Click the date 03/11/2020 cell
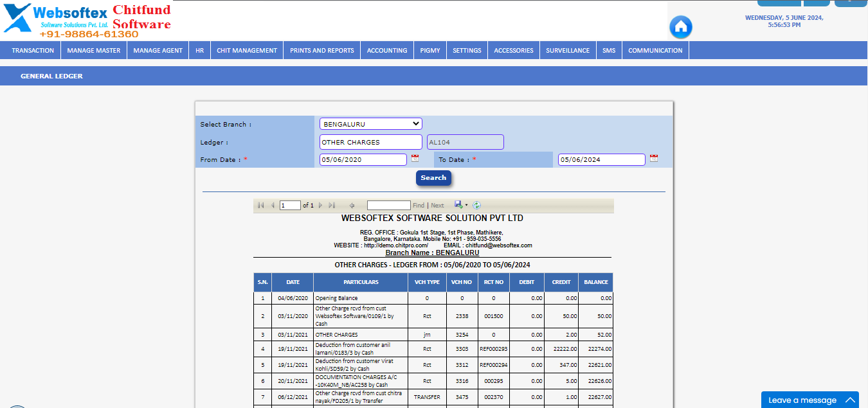This screenshot has height=408, width=868. [x=293, y=316]
